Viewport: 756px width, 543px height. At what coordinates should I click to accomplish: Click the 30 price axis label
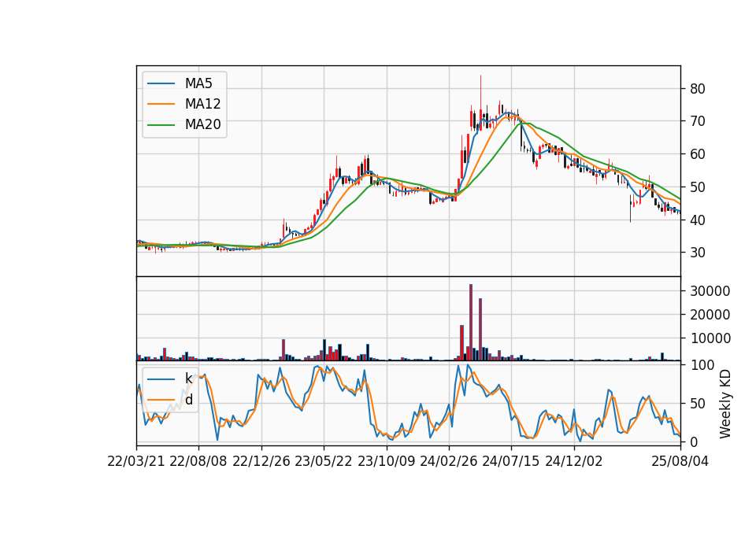point(698,253)
